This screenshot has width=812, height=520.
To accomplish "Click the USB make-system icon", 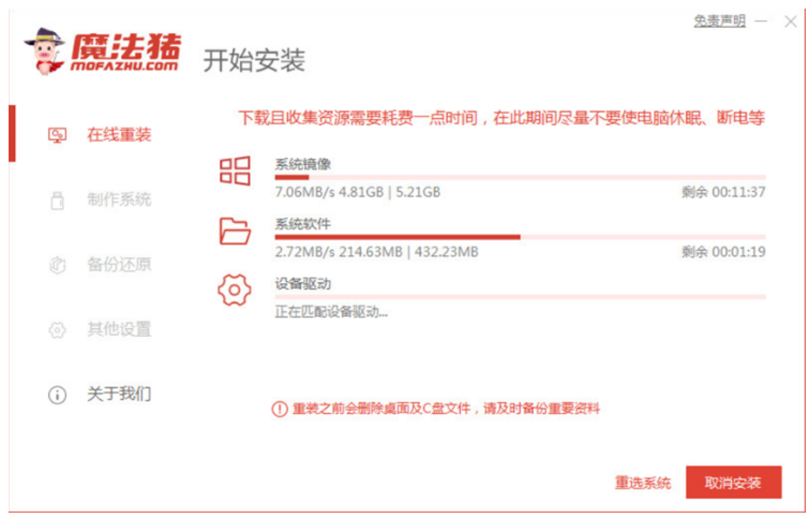I will (x=57, y=200).
